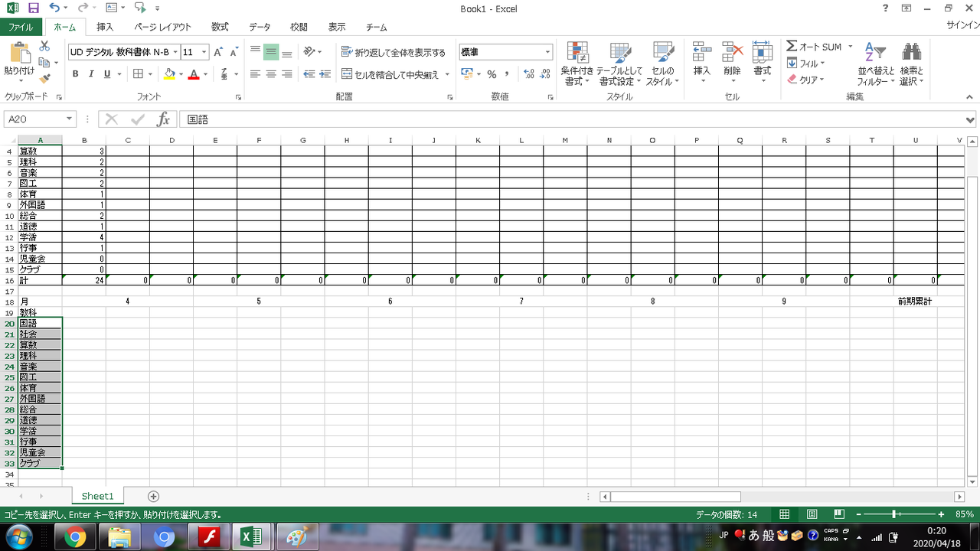Click the Sheet1 tab
The height and width of the screenshot is (551, 980).
pos(97,496)
